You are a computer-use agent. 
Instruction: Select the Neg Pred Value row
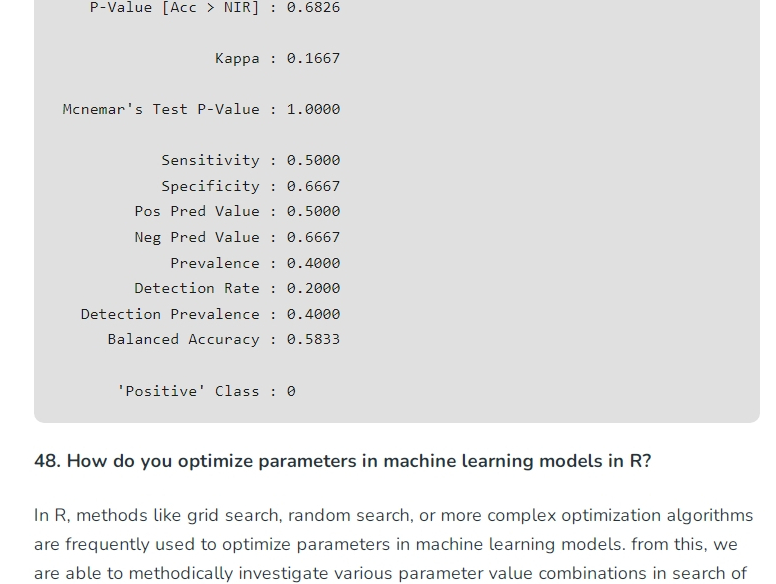pyautogui.click(x=238, y=237)
